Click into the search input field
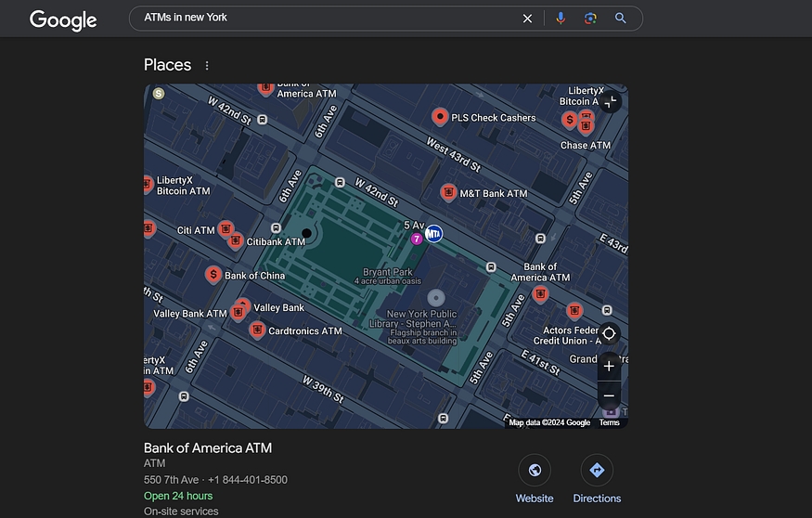The width and height of the screenshot is (812, 518). point(325,18)
